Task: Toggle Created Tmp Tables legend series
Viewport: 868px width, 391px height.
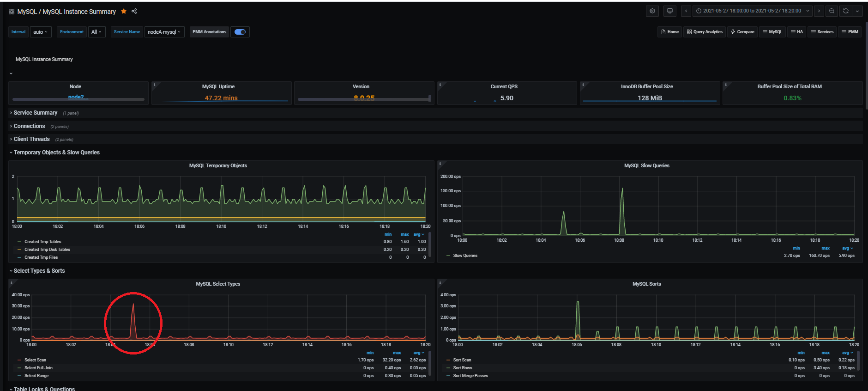Action: [42, 242]
